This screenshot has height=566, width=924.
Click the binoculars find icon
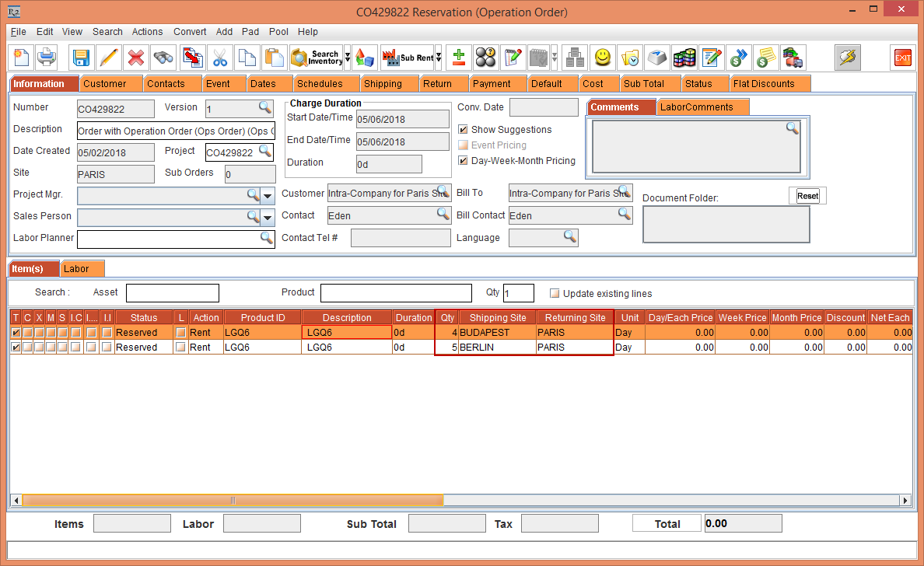163,58
